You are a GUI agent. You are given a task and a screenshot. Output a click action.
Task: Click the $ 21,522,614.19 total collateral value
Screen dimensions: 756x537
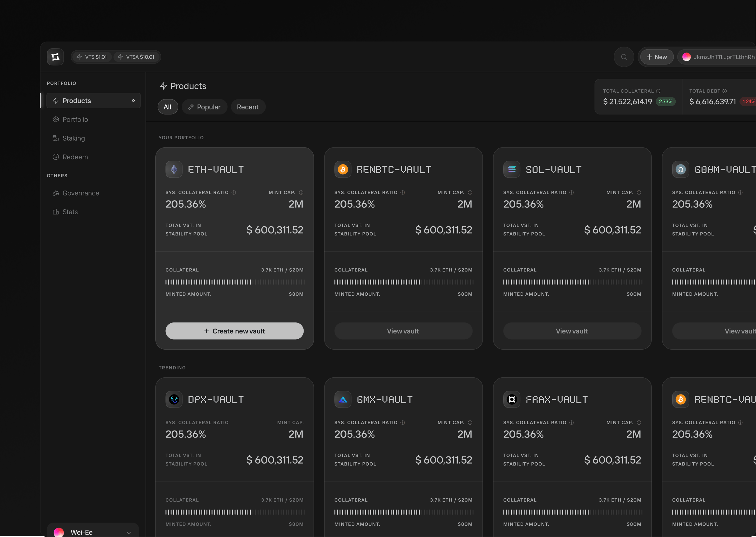tap(627, 101)
